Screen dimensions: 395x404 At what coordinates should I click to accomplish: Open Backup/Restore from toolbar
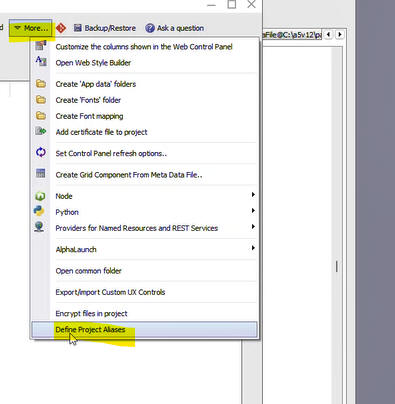point(105,28)
